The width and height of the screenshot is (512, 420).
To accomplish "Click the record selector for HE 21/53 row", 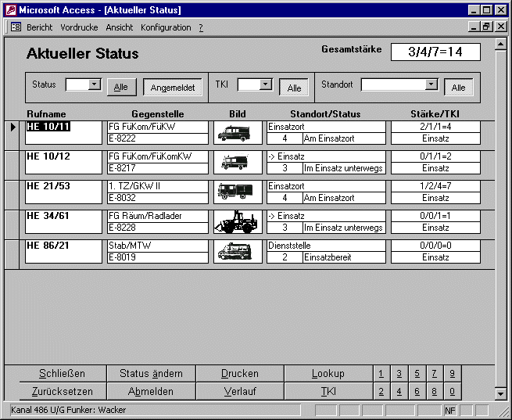I will [x=12, y=195].
